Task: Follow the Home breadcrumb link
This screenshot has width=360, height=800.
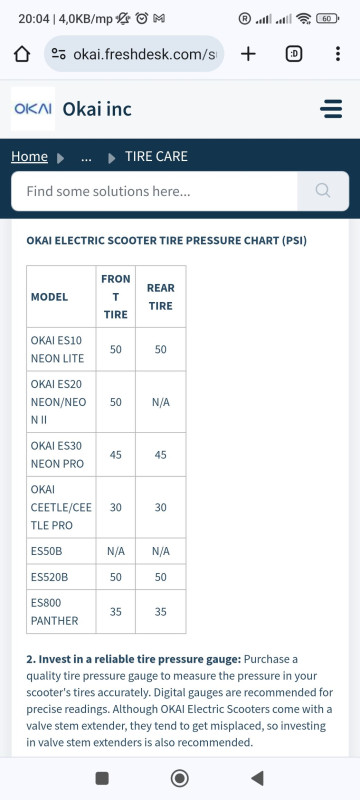Action: [x=30, y=157]
